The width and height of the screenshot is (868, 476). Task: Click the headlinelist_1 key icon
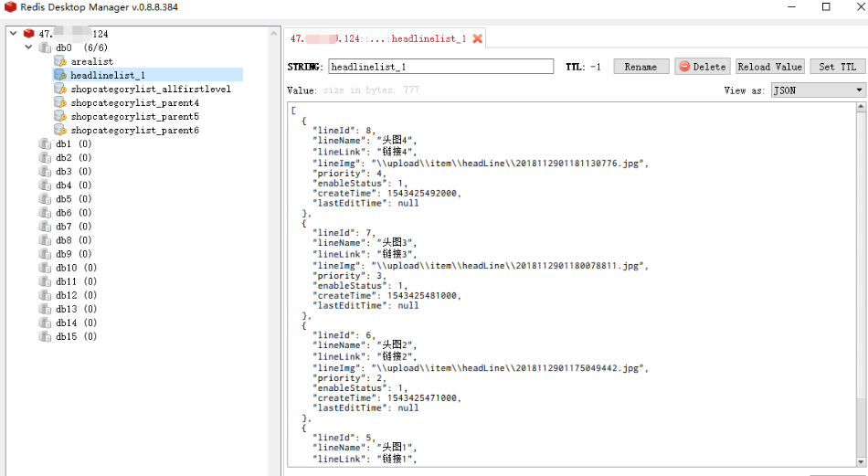click(x=60, y=75)
